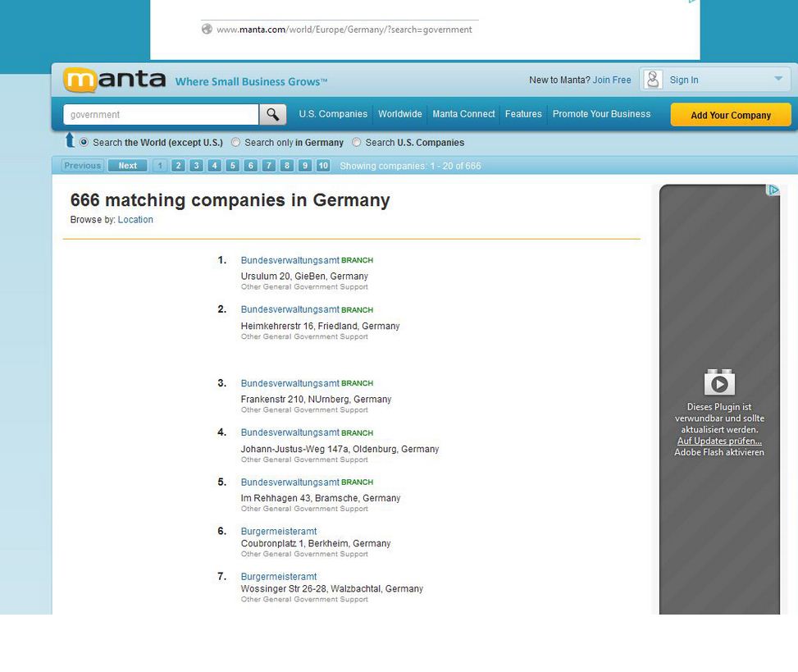Click the 'Auf Updates prüfen...' link
This screenshot has height=672, width=798.
coord(719,441)
